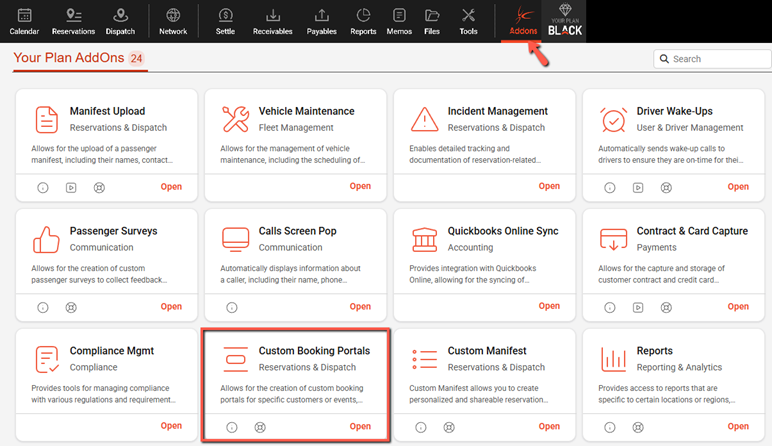
Task: Open the Reports pie chart icon
Action: pos(363,21)
